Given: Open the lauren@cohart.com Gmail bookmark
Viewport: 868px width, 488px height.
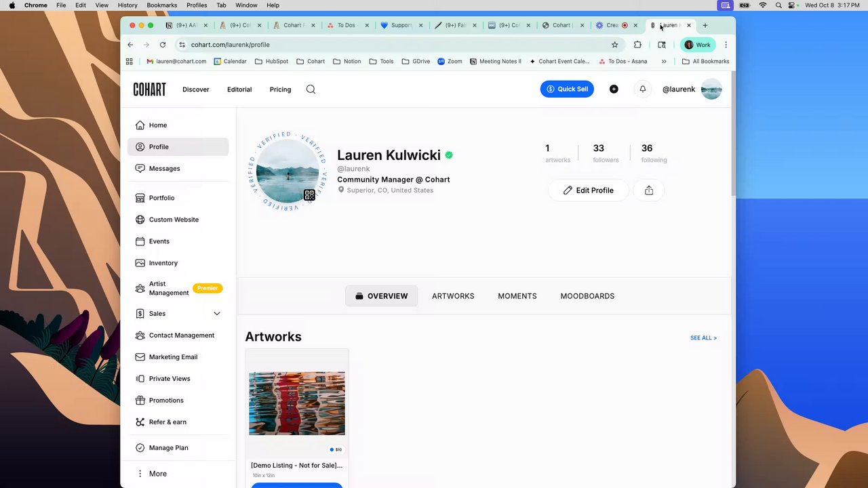Looking at the screenshot, I should tap(176, 61).
